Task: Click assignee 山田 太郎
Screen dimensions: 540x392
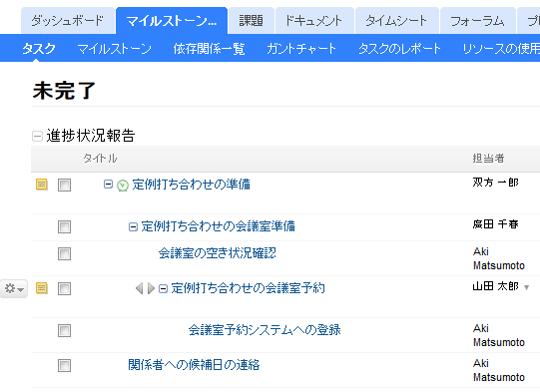Action: [495, 286]
